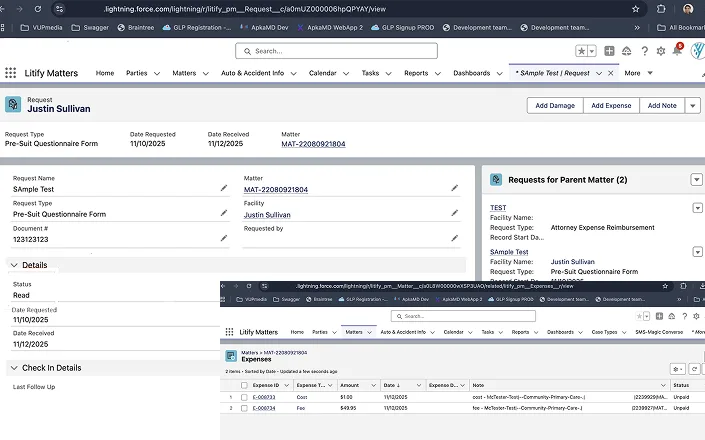Open the favorites list dropdown arrow in main window
Image resolution: width=705 pixels, height=440 pixels.
tap(592, 51)
